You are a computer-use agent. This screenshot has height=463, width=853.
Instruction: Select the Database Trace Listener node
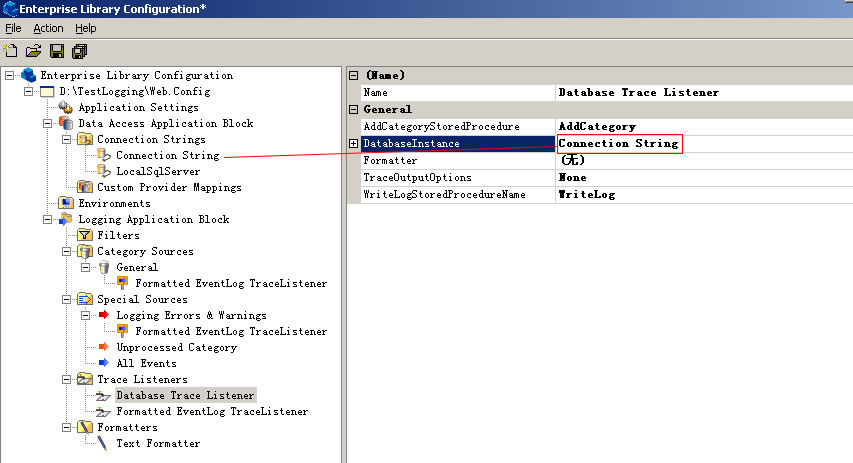pos(185,395)
